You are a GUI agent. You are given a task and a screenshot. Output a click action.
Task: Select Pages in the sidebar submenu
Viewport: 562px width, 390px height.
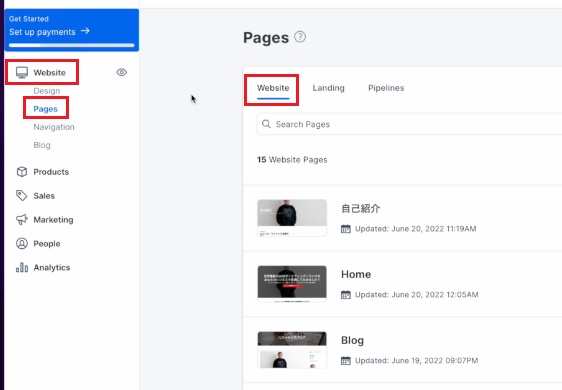pyautogui.click(x=46, y=109)
